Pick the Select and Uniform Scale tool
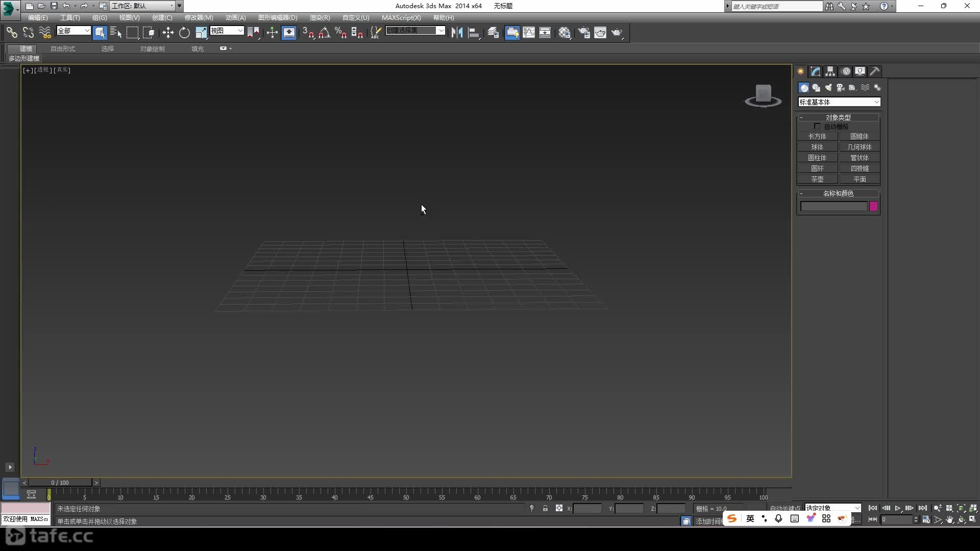The height and width of the screenshot is (551, 980). pos(201,33)
